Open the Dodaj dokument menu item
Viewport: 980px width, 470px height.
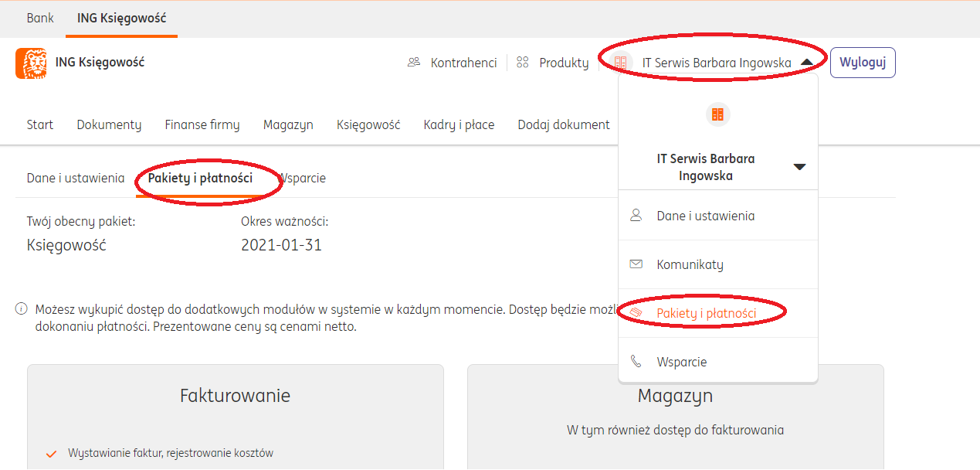click(x=564, y=124)
